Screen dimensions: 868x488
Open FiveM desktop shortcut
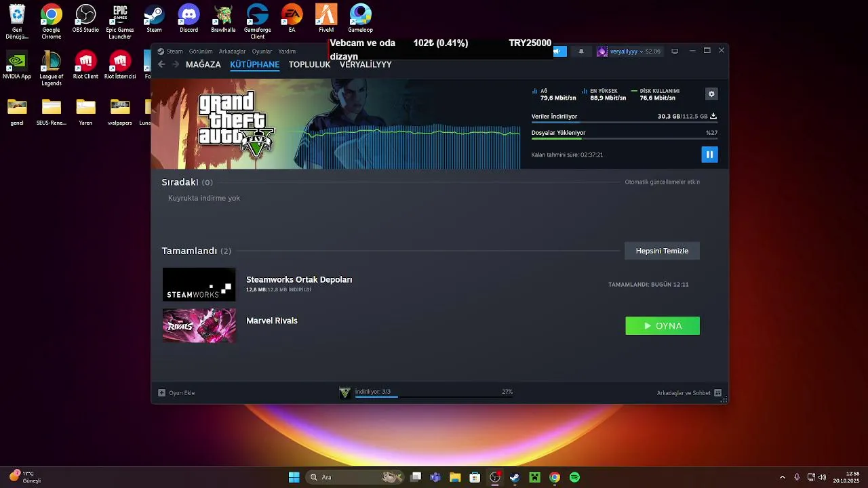click(326, 19)
